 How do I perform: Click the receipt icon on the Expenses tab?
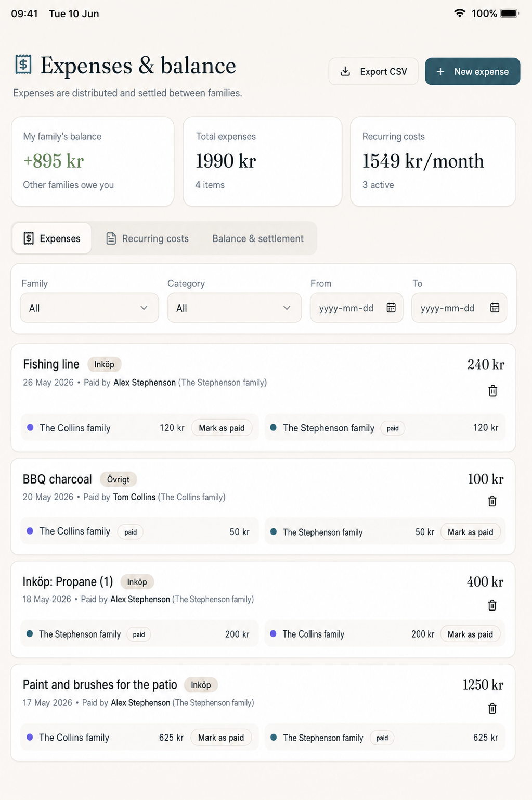(29, 238)
